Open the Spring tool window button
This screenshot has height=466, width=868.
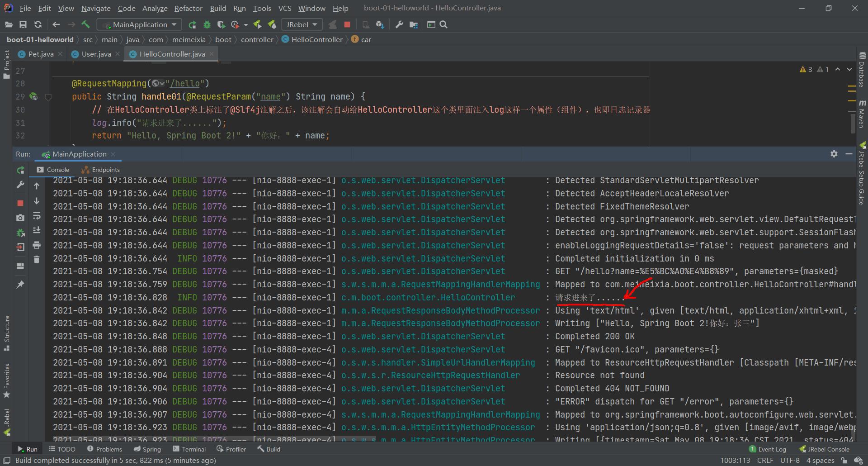pyautogui.click(x=147, y=449)
